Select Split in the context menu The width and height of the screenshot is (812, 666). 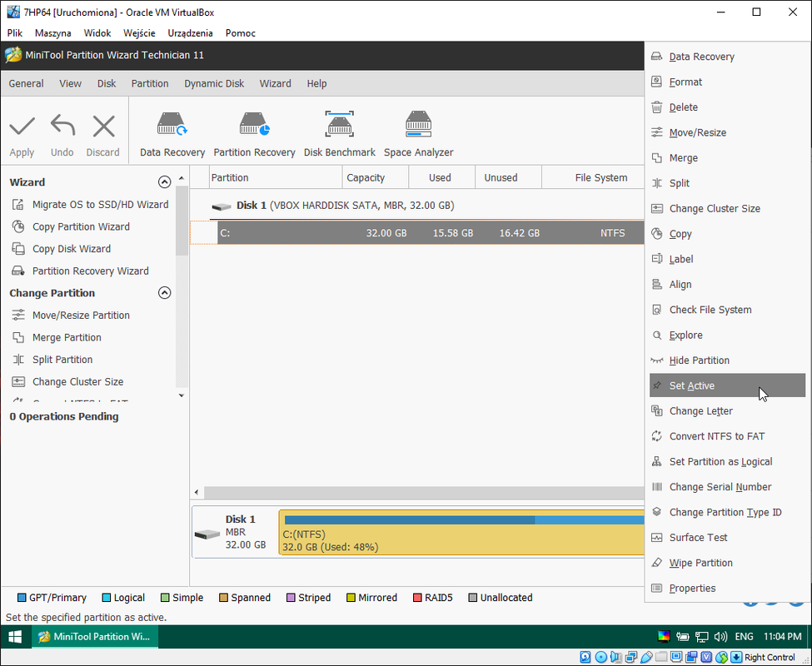(x=727, y=183)
